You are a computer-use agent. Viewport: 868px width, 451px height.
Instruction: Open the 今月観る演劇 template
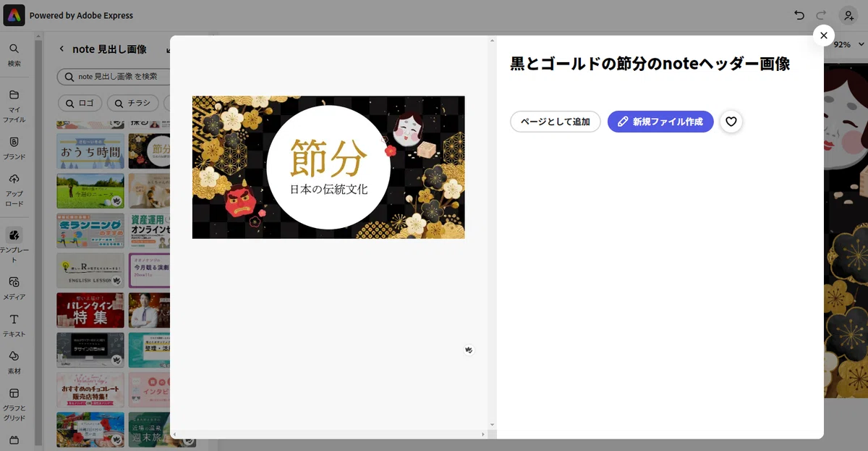(148, 271)
